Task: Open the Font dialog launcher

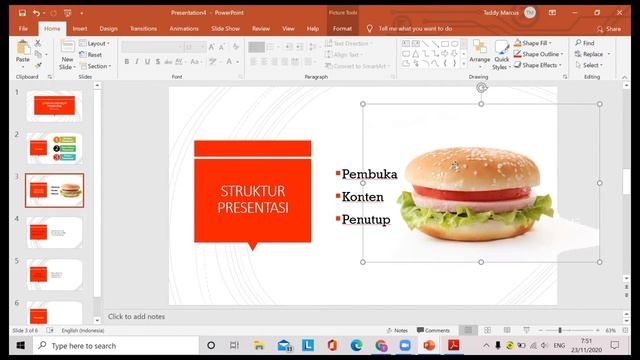Action: pos(240,77)
